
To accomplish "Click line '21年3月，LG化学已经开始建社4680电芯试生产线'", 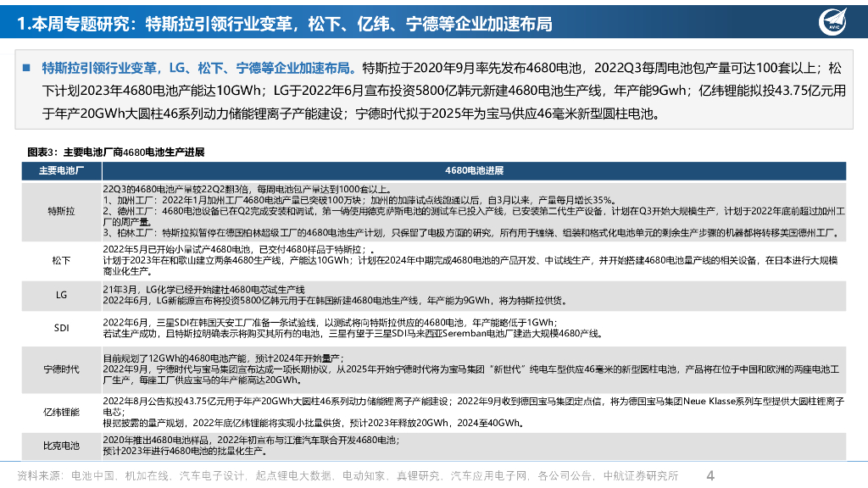I will (203, 290).
